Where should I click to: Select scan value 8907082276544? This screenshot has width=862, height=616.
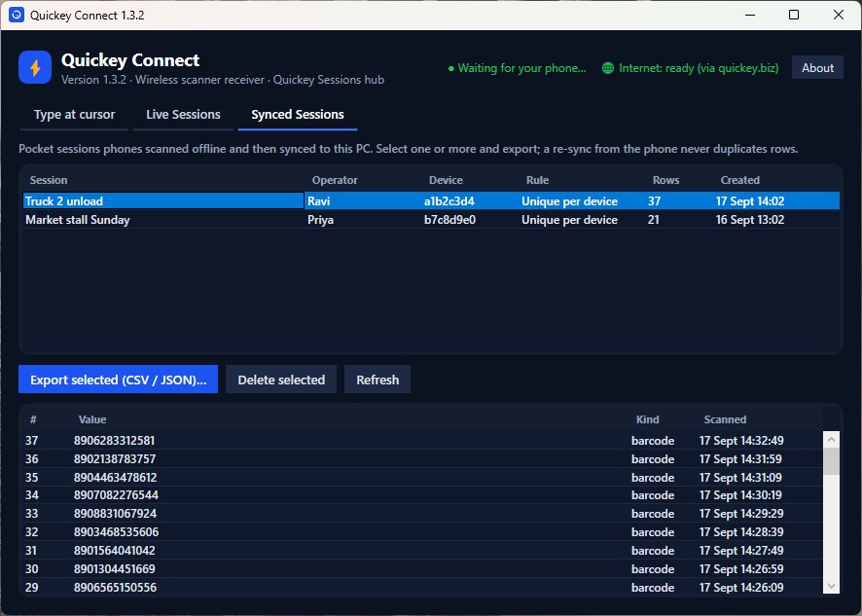422,495
